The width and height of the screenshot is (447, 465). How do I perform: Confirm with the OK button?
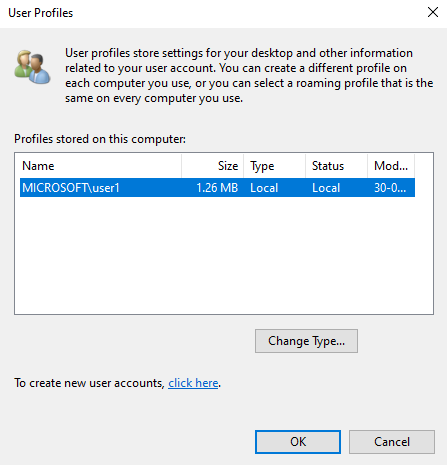tap(298, 442)
